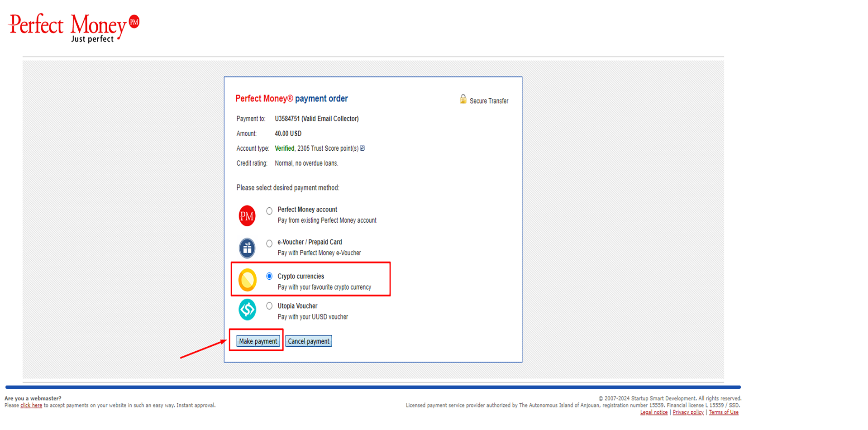Select Crypto currencies radio button
Image resolution: width=868 pixels, height=430 pixels.
click(269, 276)
